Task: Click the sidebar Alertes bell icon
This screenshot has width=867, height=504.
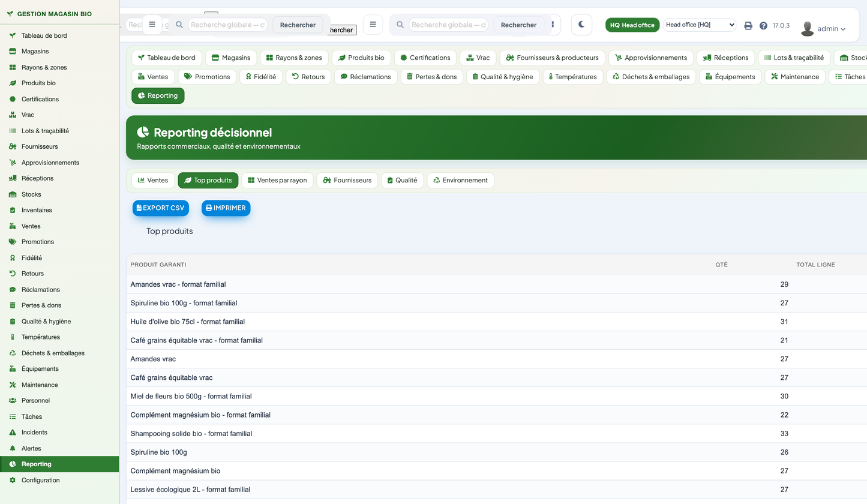Action: [12, 449]
